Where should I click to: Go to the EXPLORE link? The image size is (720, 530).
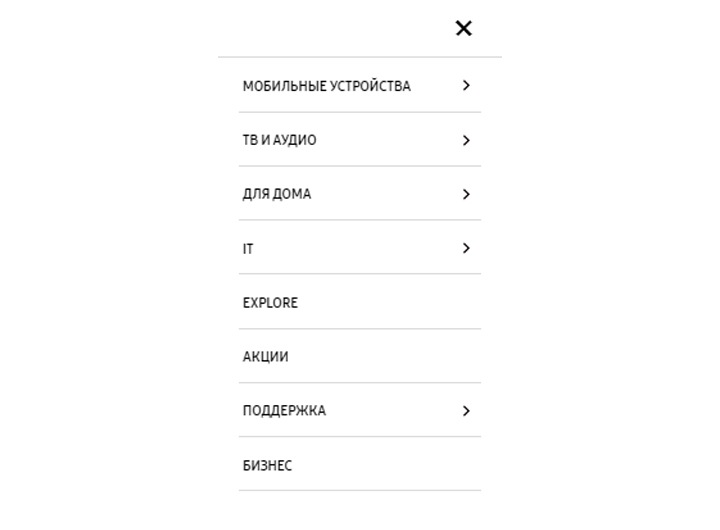[x=270, y=303]
